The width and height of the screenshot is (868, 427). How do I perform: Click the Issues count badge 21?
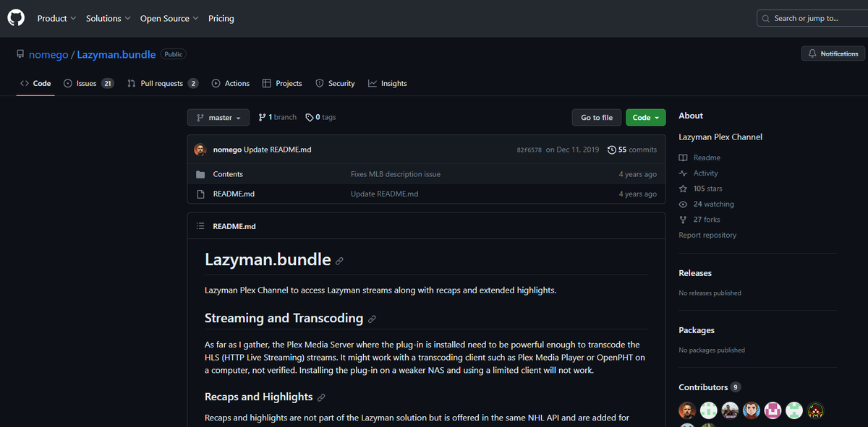[107, 83]
